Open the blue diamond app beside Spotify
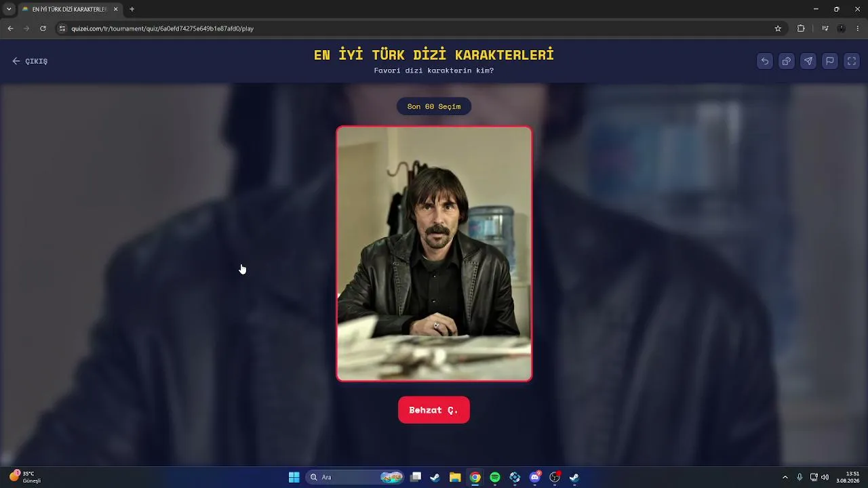Image resolution: width=868 pixels, height=488 pixels. pyautogui.click(x=515, y=477)
